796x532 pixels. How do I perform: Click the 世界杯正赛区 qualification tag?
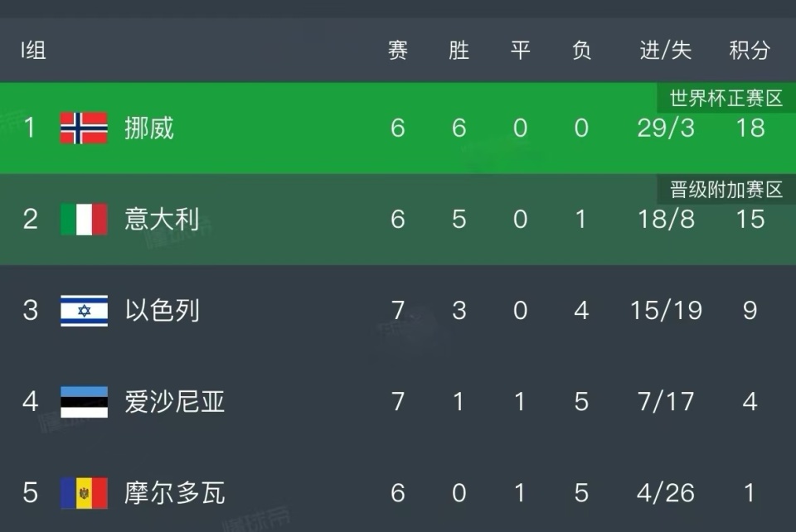(x=726, y=99)
